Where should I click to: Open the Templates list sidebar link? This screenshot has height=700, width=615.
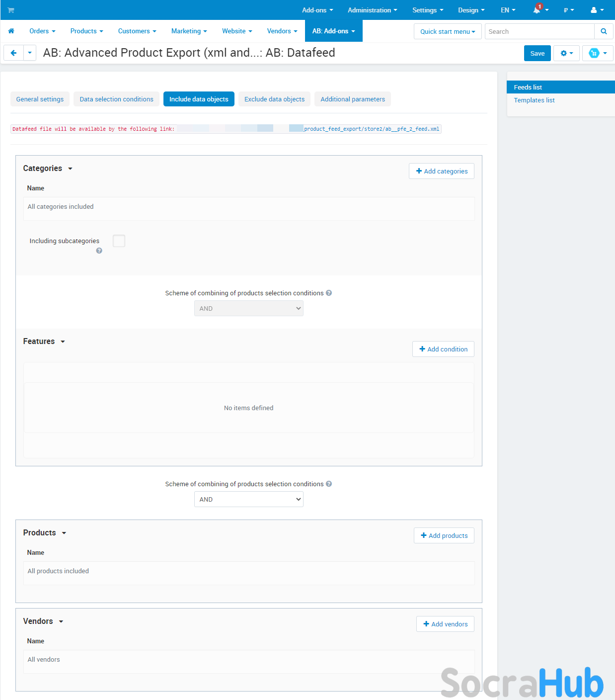pyautogui.click(x=535, y=100)
